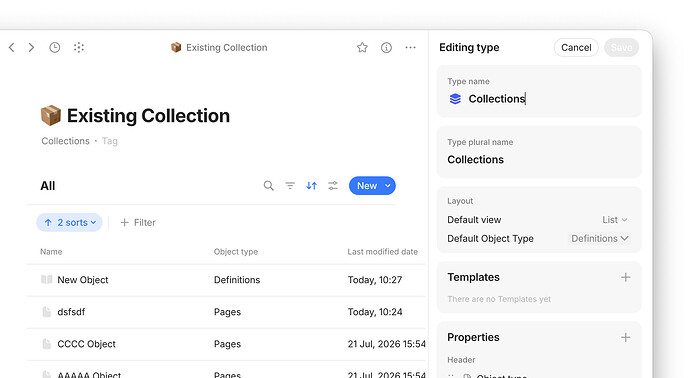Expand the 2 sorts dropdown
The width and height of the screenshot is (690, 378).
click(70, 223)
